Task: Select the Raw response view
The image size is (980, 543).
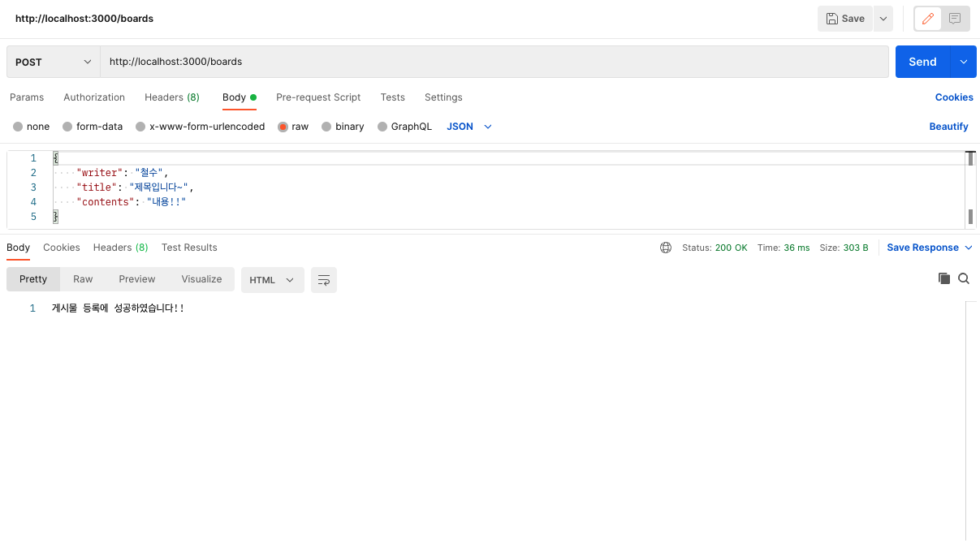Action: [83, 279]
